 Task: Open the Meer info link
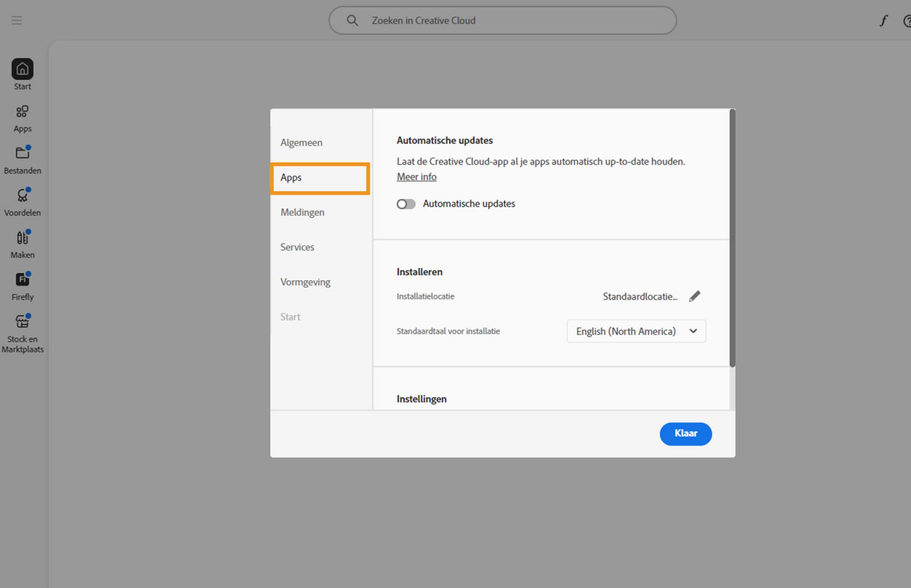point(416,177)
